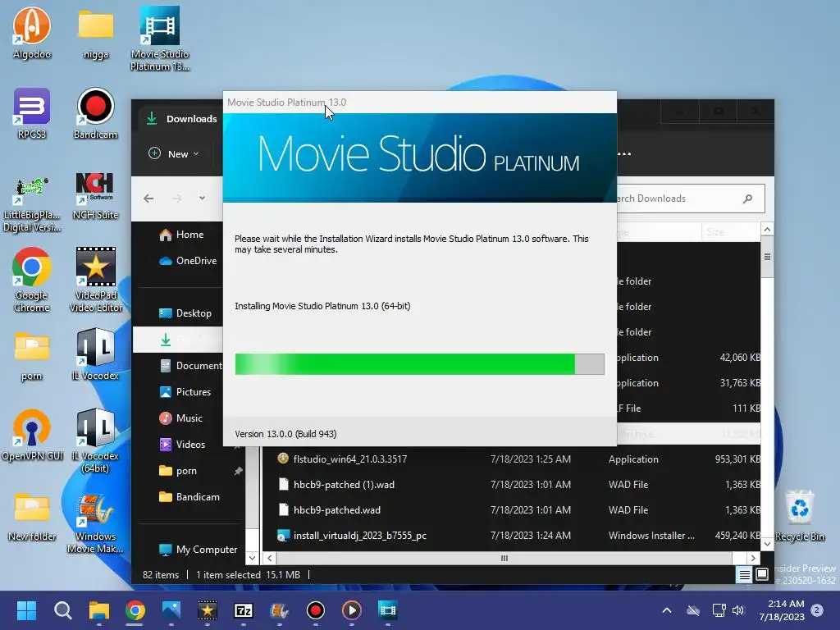Viewport: 840px width, 630px height.
Task: Launch NCH Suite desktop shortcut
Action: 95,196
